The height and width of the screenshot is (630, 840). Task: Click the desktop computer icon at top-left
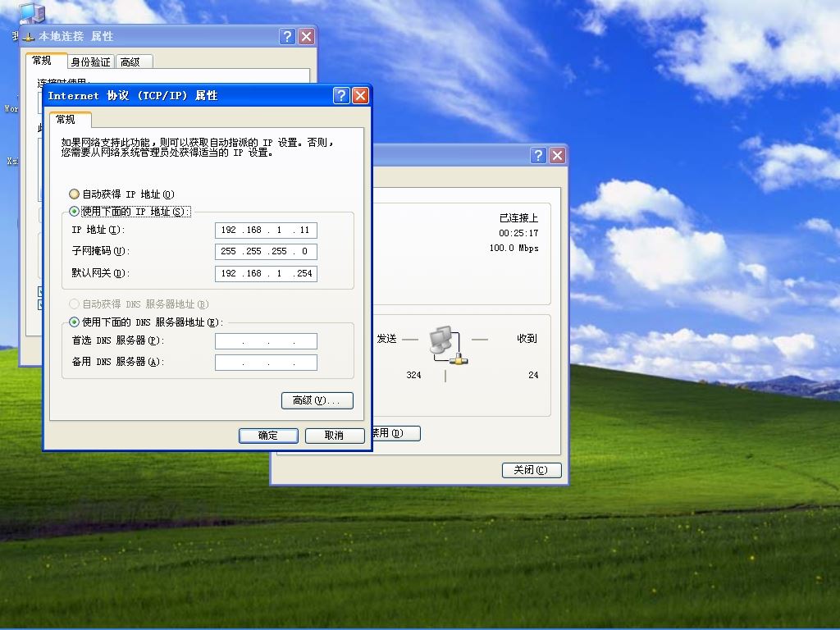tap(32, 12)
